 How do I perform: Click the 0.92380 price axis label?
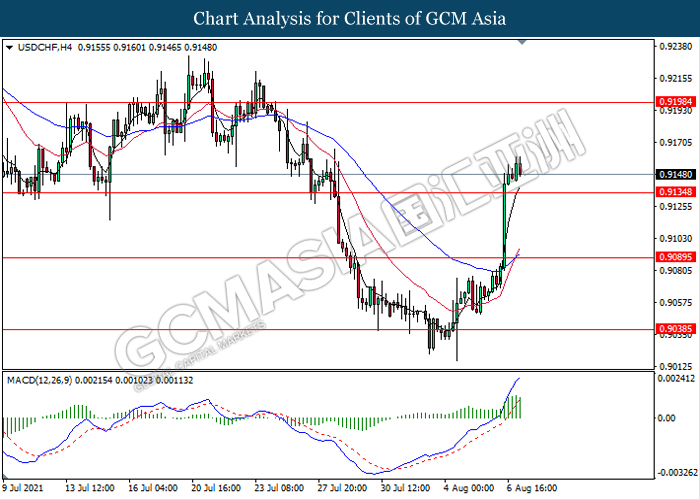click(x=673, y=46)
